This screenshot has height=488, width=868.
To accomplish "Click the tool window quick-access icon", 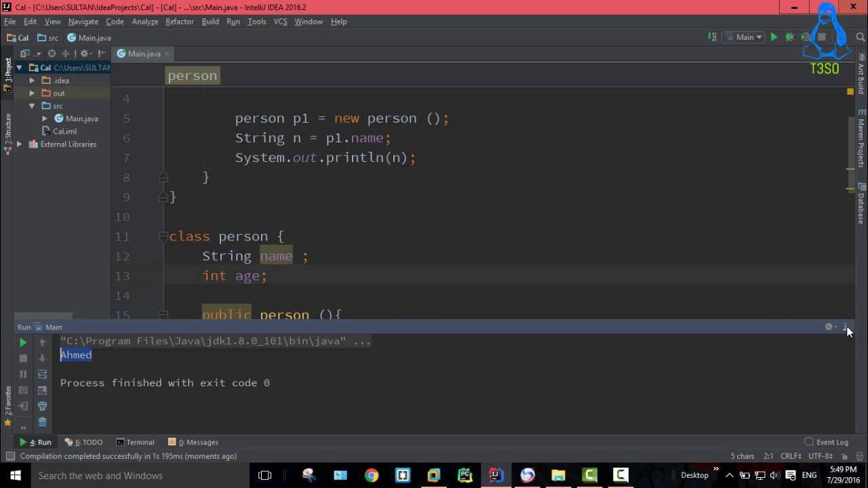I will click(x=10, y=456).
